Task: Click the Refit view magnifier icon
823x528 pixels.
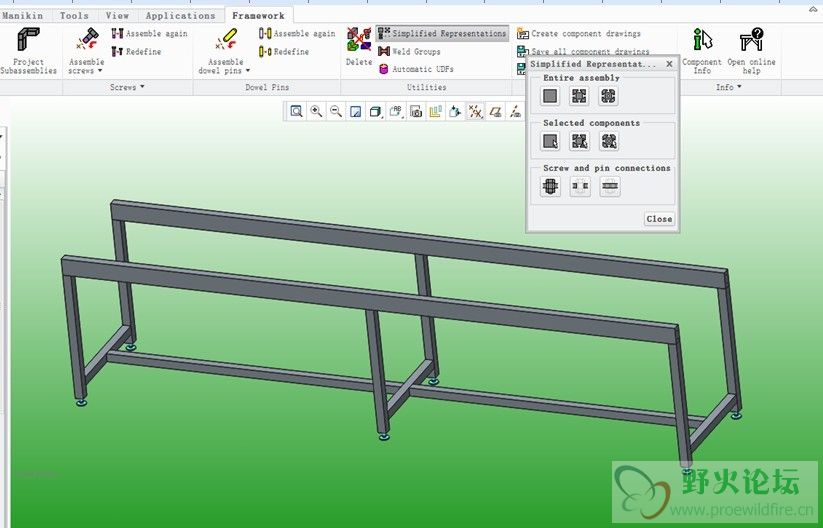Action: [297, 111]
